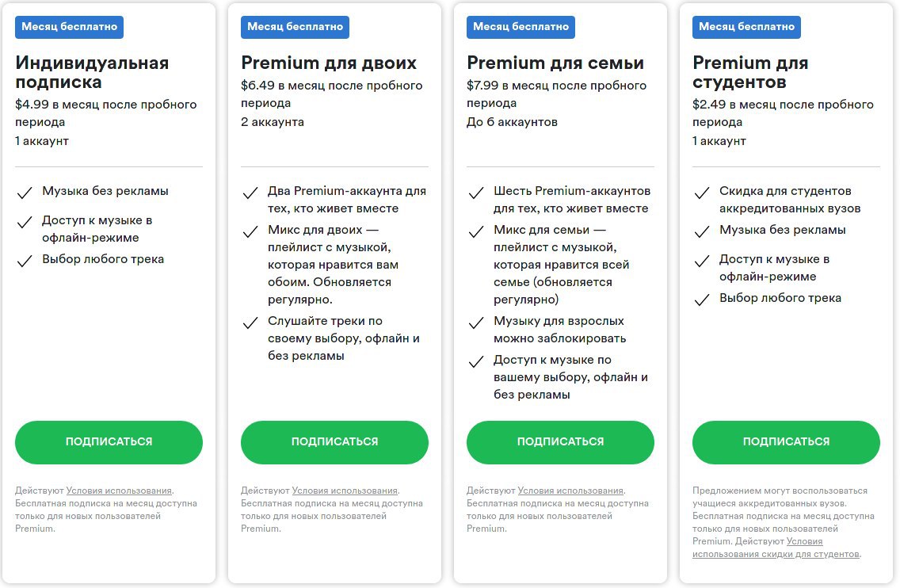Click checkmark next to Микс для двоих

tap(250, 232)
